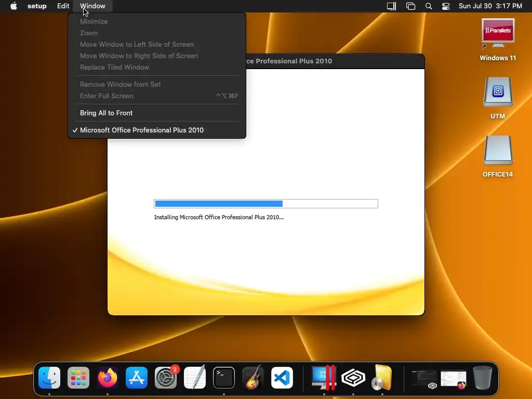The width and height of the screenshot is (532, 399).
Task: Choose Bring All to Front
Action: (x=157, y=113)
